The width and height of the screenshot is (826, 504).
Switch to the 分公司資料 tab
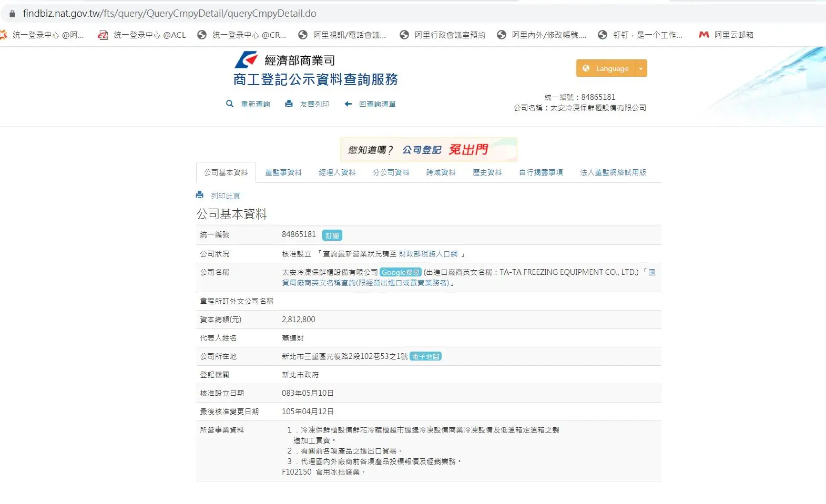coord(391,172)
